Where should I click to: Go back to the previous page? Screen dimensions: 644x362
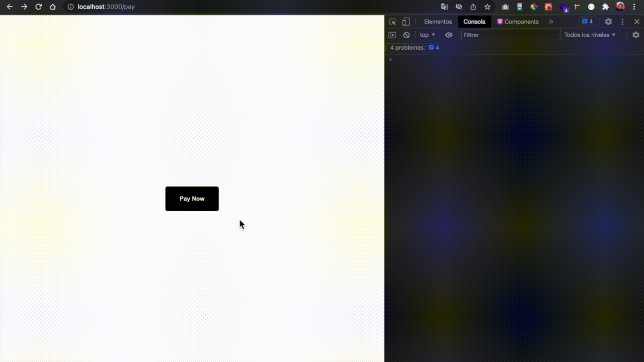(10, 7)
